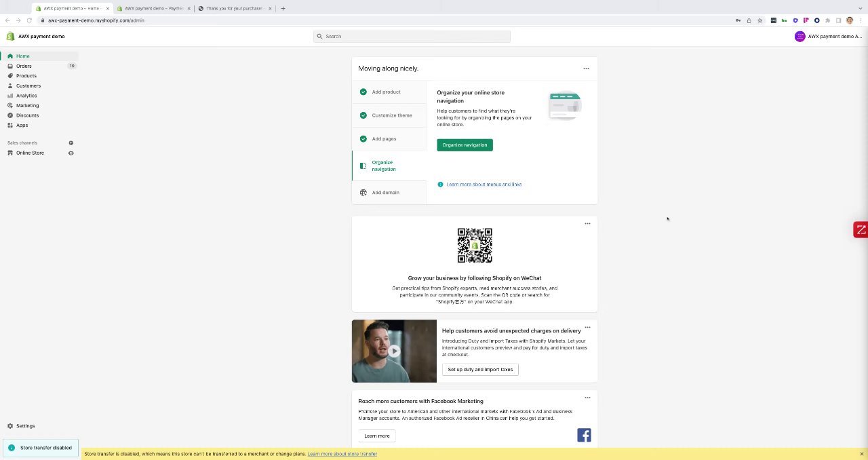Image resolution: width=868 pixels, height=460 pixels.
Task: Open the AWX payment demo account menu
Action: [x=829, y=36]
